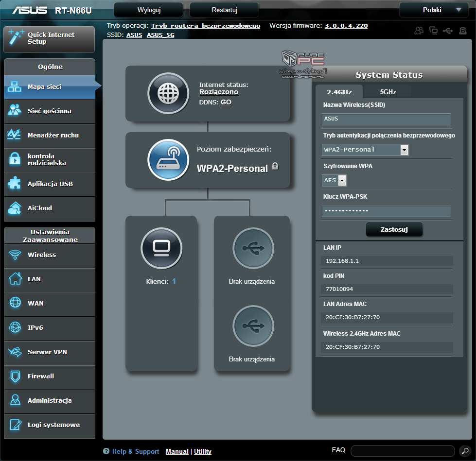Viewport: 476px width, 461px height.
Task: Click the WAN globe icon in sidebar
Action: 15,303
